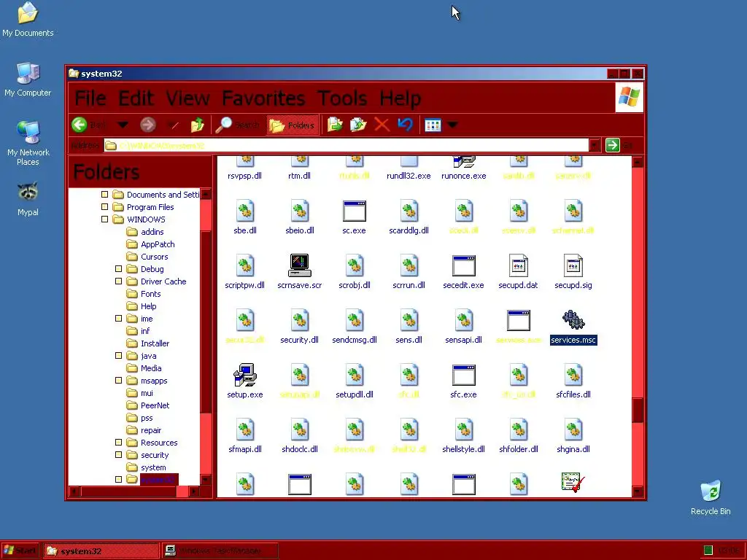Open Back button history dropdown arrow

coord(123,125)
